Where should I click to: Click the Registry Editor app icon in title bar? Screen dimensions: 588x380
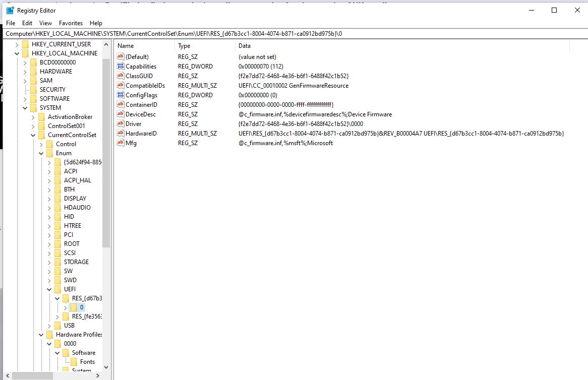[x=10, y=11]
